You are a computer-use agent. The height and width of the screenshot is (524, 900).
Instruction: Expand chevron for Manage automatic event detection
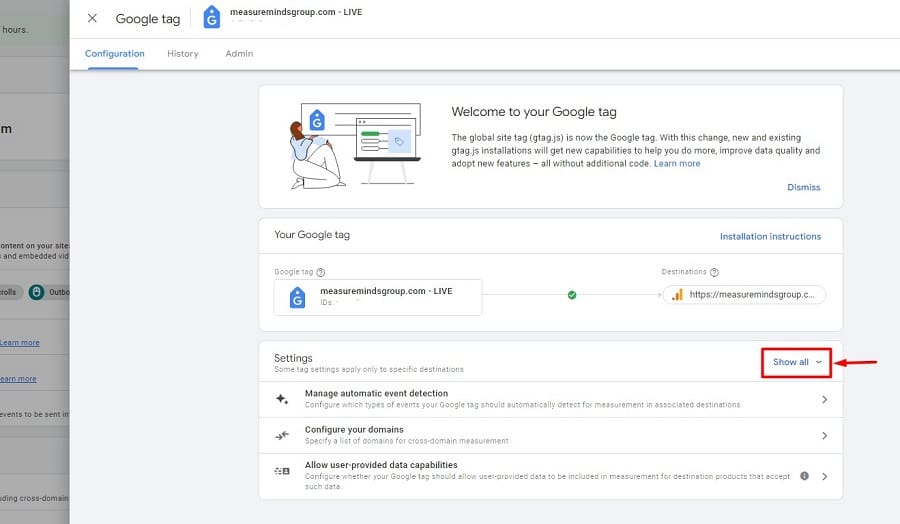point(824,399)
